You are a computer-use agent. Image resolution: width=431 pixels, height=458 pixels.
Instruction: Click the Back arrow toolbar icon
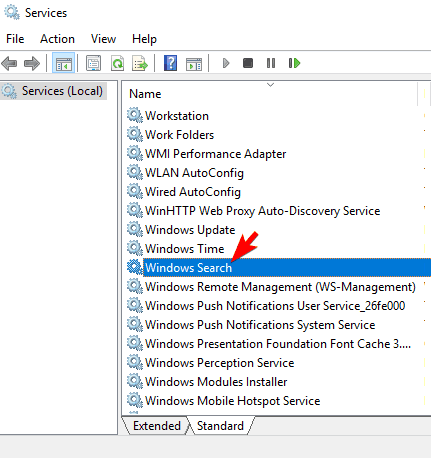click(9, 63)
